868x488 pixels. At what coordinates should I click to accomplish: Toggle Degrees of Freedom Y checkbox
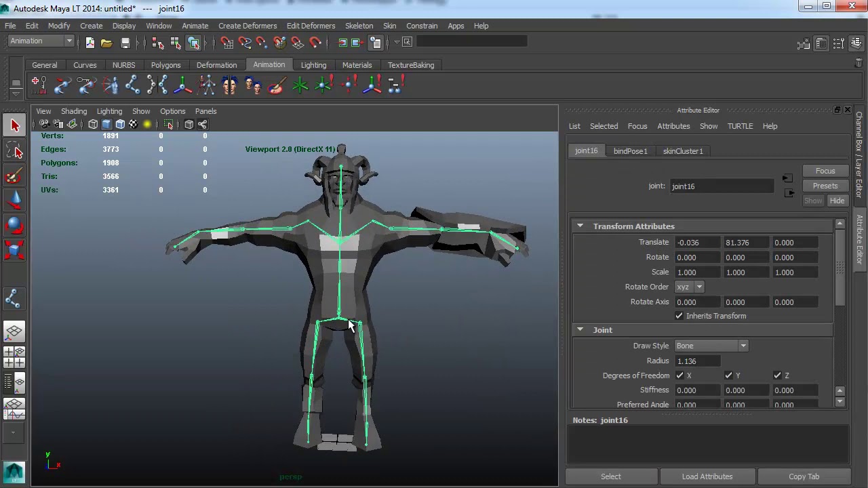(728, 375)
